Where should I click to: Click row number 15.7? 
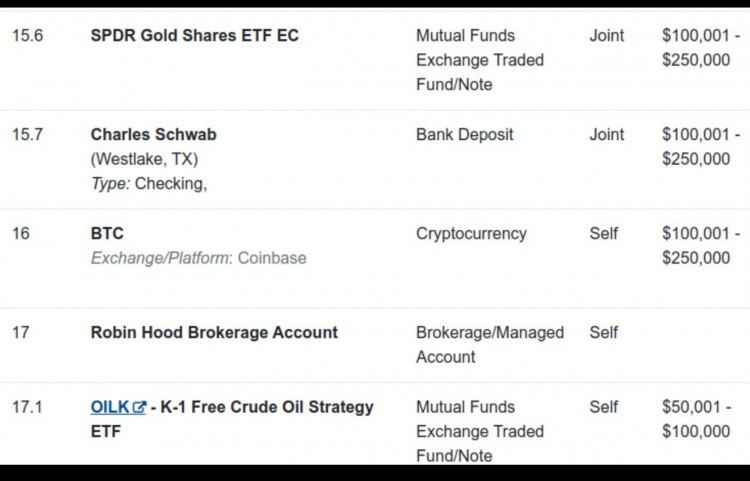click(27, 134)
